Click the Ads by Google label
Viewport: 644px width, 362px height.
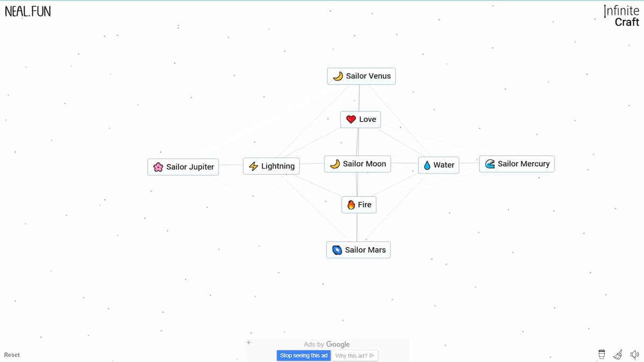(x=326, y=344)
